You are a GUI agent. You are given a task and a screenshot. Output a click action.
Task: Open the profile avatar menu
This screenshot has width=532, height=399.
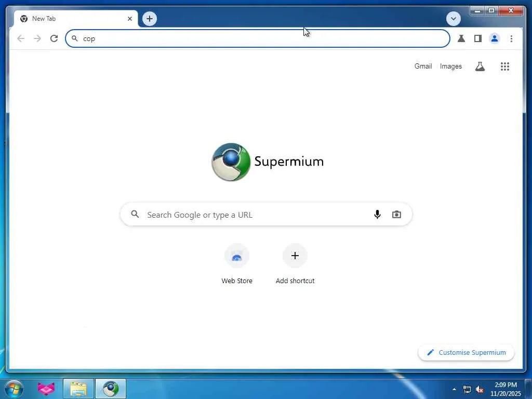pyautogui.click(x=495, y=38)
